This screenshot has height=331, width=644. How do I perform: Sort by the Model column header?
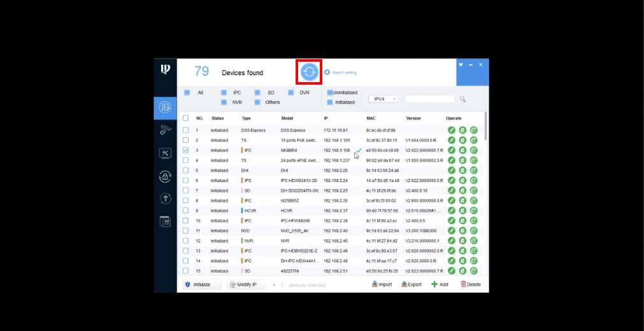[287, 118]
